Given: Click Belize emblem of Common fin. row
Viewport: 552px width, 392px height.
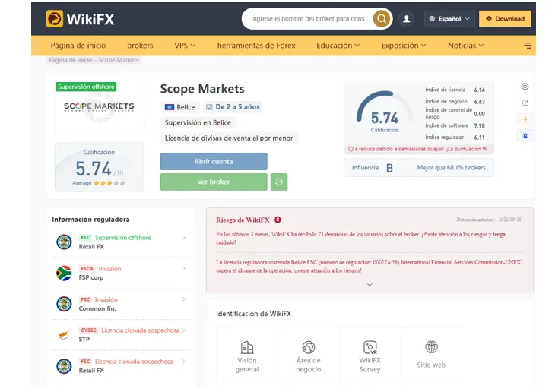Looking at the screenshot, I should click(x=64, y=304).
